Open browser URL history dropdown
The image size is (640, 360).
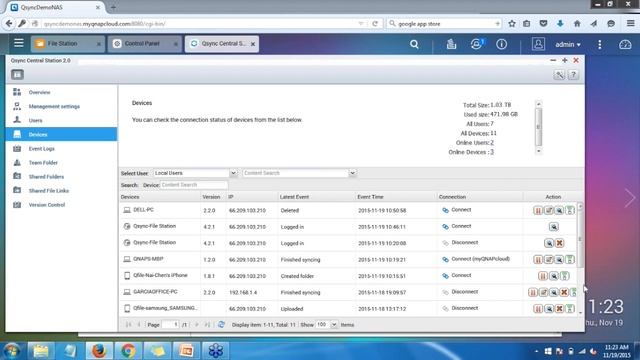[x=361, y=24]
